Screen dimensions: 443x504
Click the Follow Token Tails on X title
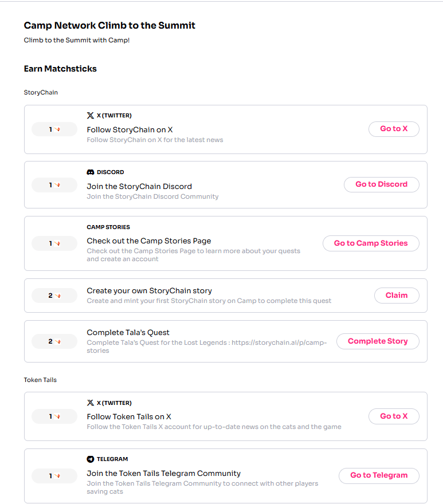pos(129,416)
